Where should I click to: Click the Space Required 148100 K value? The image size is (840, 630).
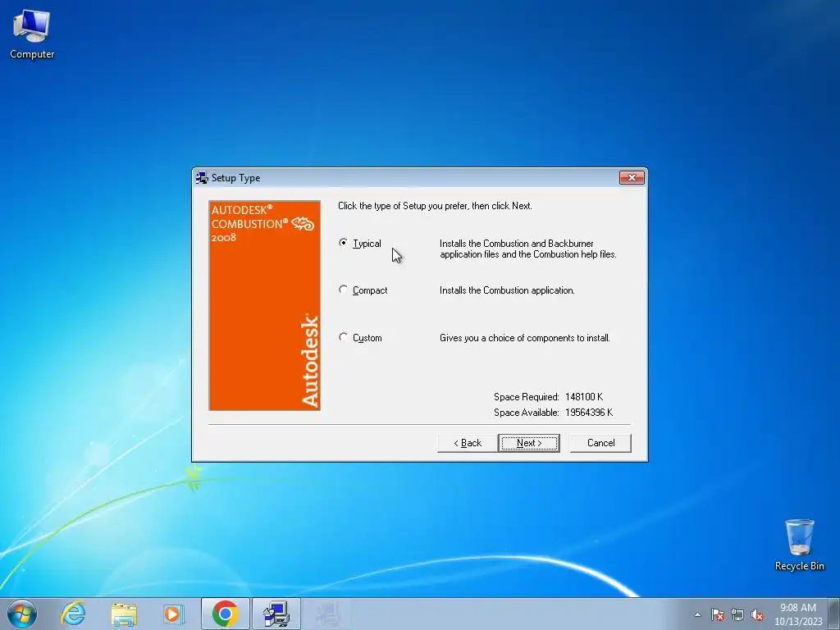[x=584, y=397]
